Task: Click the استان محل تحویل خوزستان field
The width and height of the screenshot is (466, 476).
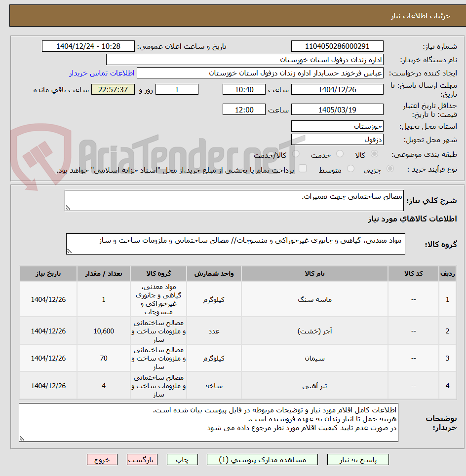Action: click(337, 126)
